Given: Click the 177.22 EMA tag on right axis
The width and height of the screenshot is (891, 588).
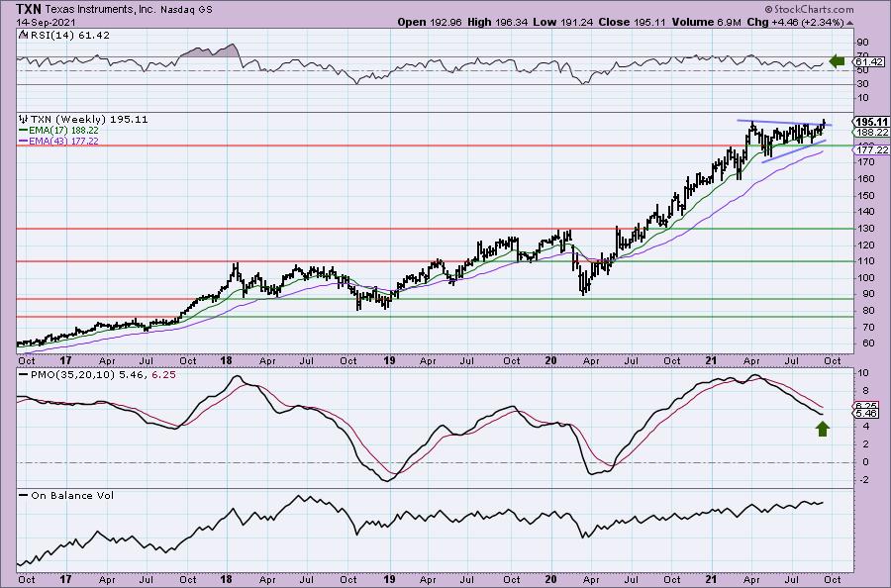Looking at the screenshot, I should (872, 150).
